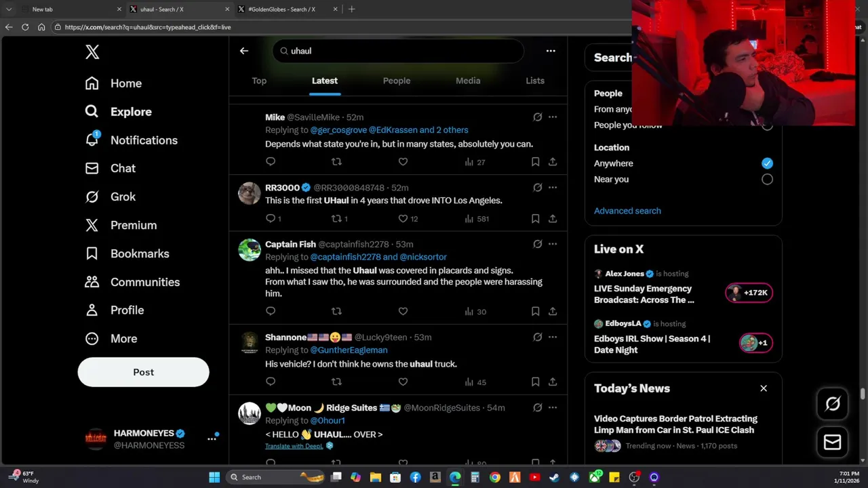Open Communities in the sidebar
868x488 pixels.
click(x=132, y=282)
